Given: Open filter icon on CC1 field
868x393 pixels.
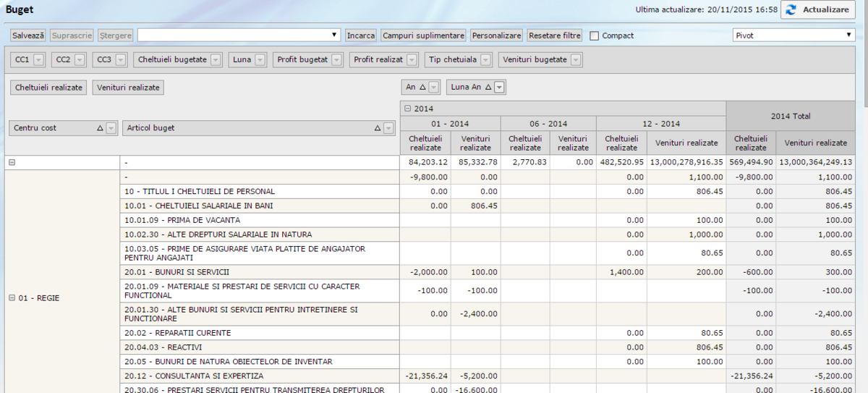Looking at the screenshot, I should pos(39,60).
